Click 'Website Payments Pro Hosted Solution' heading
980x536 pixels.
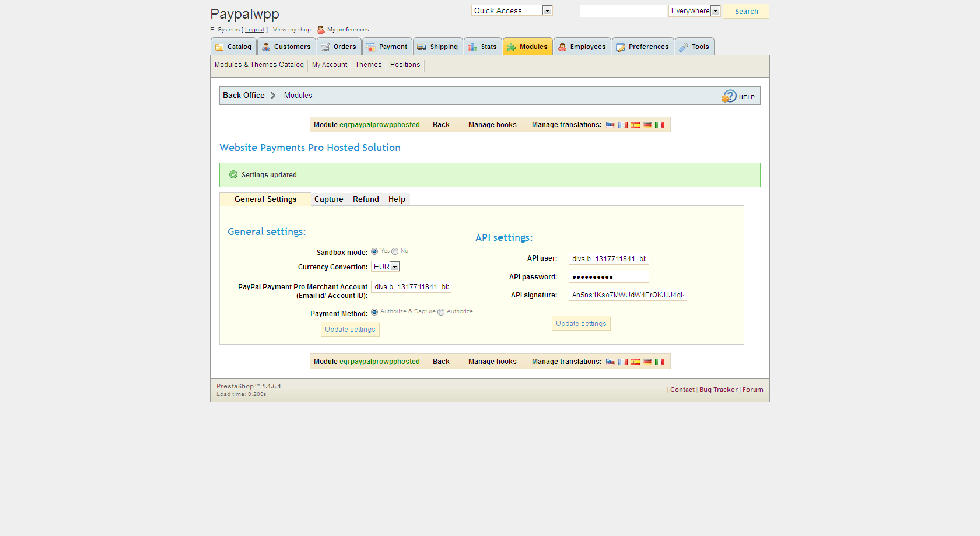[x=310, y=148]
